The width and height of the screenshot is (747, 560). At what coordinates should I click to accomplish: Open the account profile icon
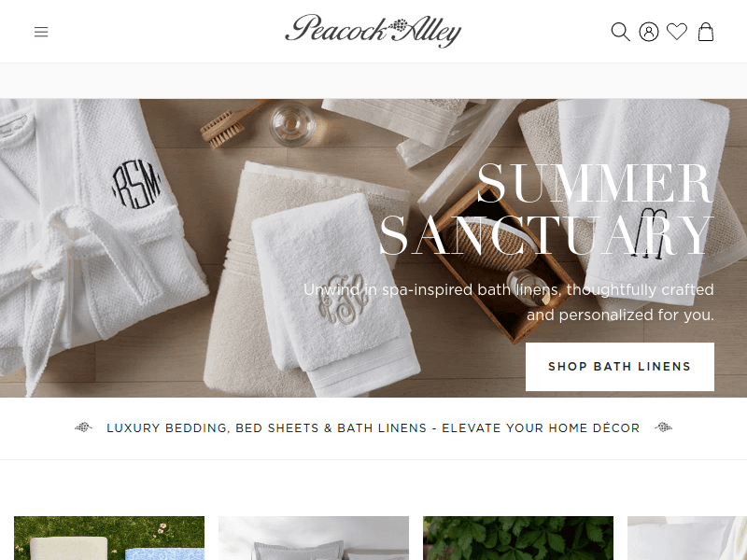pyautogui.click(x=648, y=32)
